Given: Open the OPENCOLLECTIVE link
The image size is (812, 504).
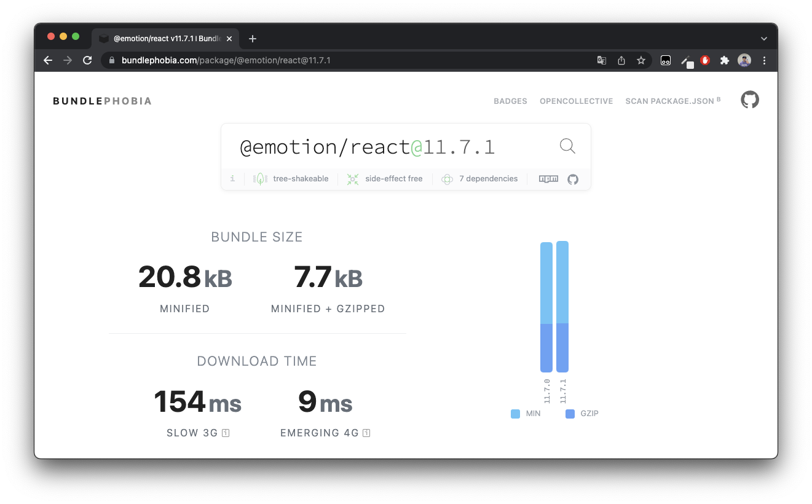Looking at the screenshot, I should click(x=576, y=101).
